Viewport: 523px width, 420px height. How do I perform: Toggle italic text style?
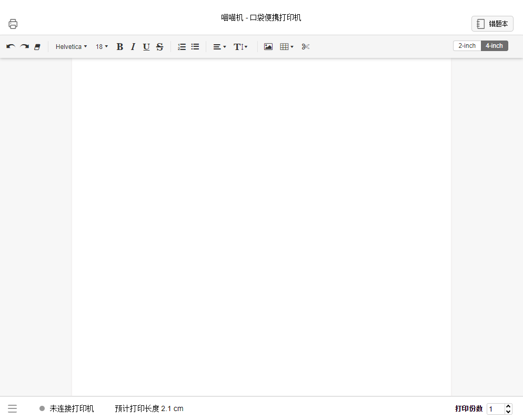click(133, 47)
